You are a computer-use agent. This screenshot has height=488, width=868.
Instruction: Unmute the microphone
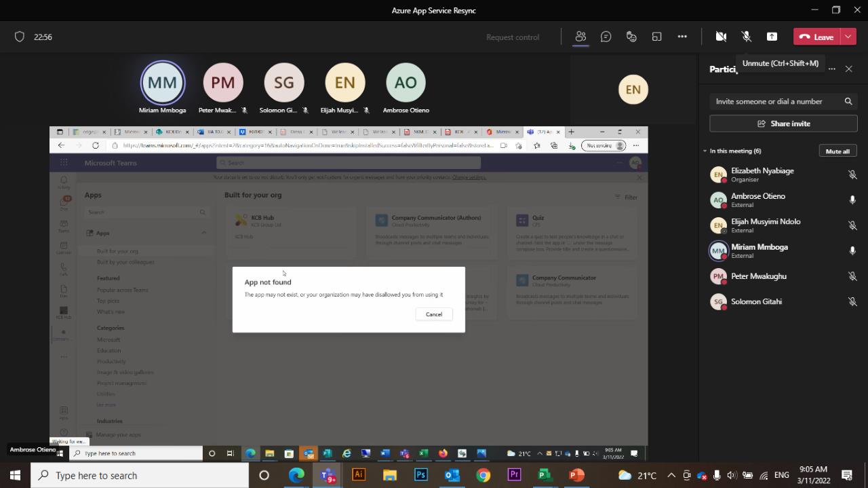[x=746, y=36]
